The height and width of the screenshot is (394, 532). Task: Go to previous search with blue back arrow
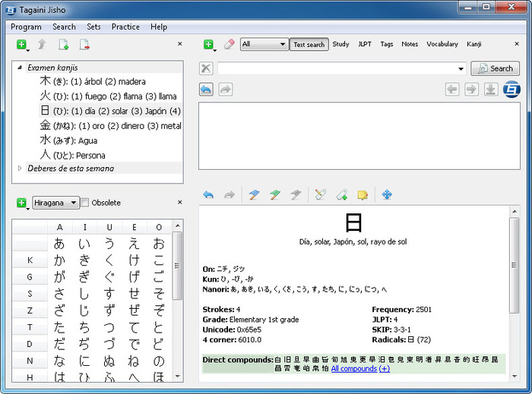click(206, 90)
